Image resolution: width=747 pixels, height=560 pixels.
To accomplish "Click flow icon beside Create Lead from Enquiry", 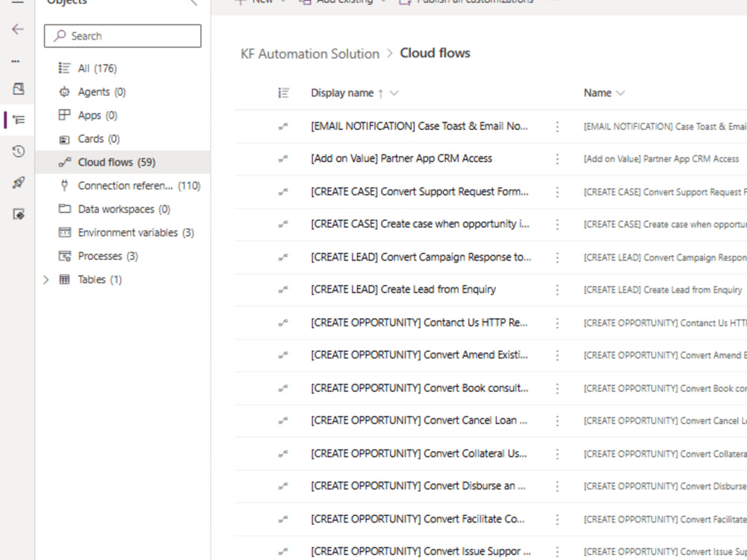I will coord(283,290).
